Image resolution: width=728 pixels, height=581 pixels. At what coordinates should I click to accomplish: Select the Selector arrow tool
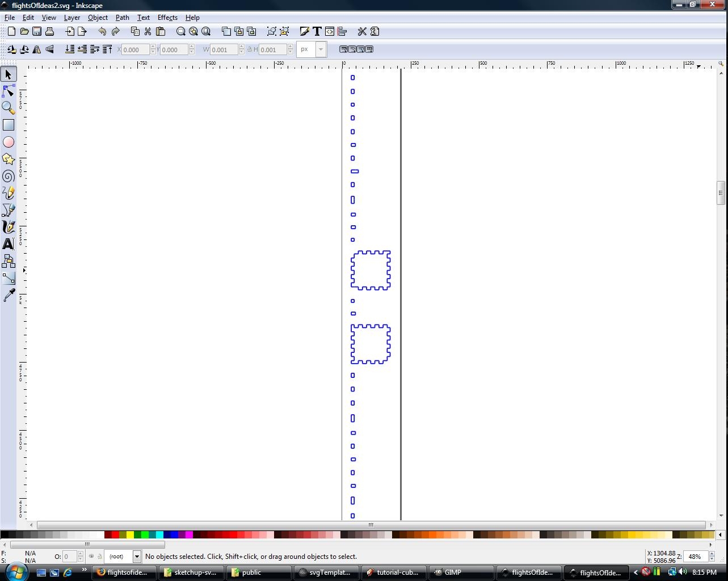coord(9,74)
